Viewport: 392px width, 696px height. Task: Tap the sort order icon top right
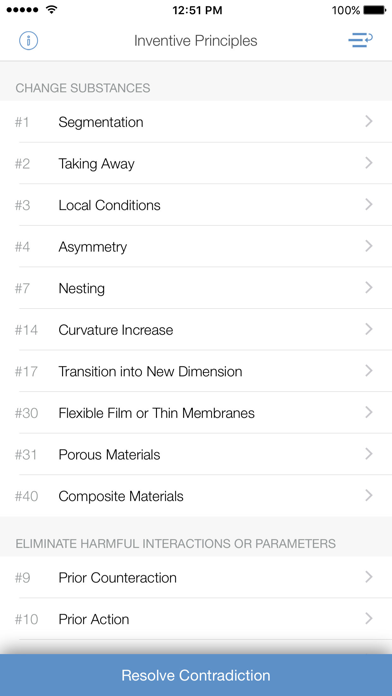(x=360, y=40)
